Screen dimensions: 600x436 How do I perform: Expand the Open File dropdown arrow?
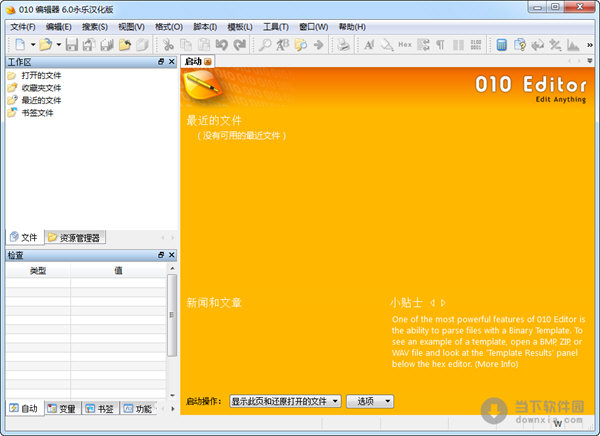point(59,45)
